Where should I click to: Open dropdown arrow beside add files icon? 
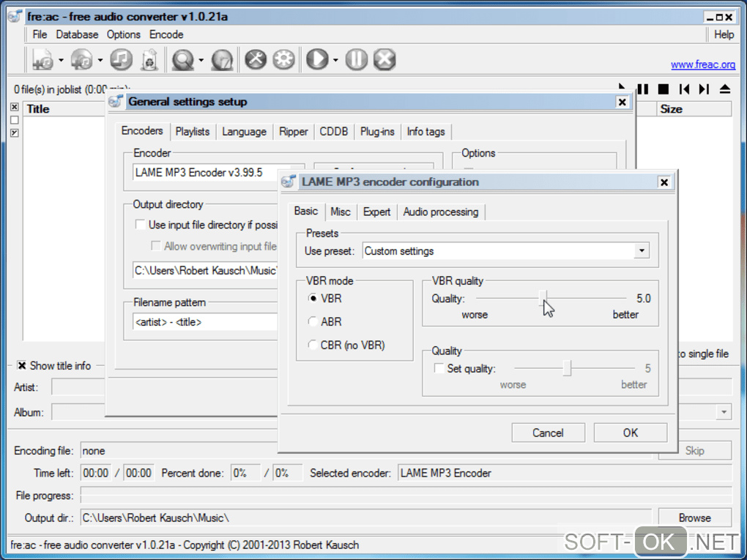click(x=61, y=60)
